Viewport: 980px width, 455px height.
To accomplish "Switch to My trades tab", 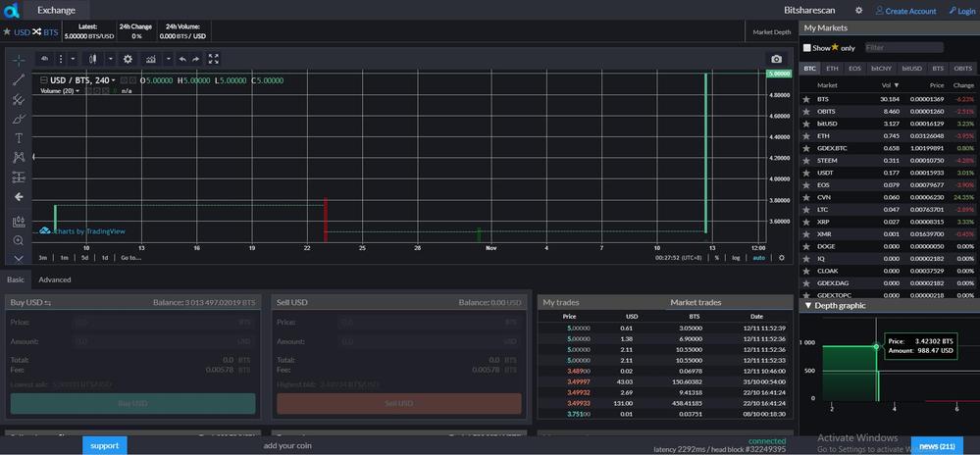I will [560, 302].
